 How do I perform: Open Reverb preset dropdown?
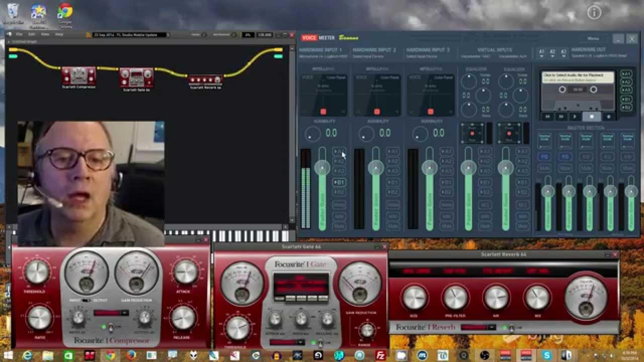coord(478,327)
